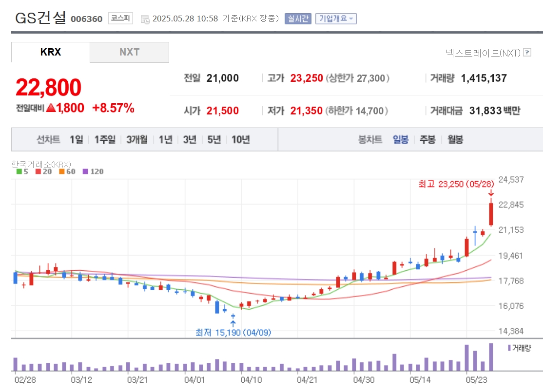Image resolution: width=543 pixels, height=392 pixels.
Task: Click the 거래대금 value 31,833 백만
Action: coord(495,111)
